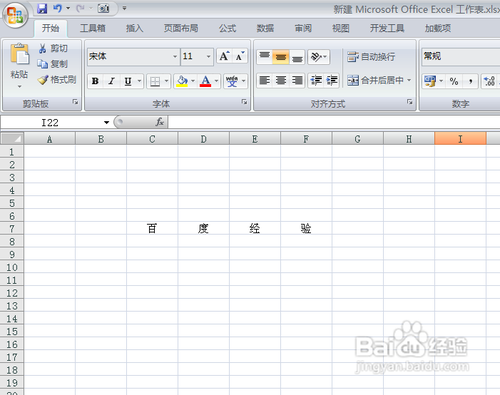500x395 pixels.
Task: Click the 复制 copy button
Action: click(x=53, y=64)
